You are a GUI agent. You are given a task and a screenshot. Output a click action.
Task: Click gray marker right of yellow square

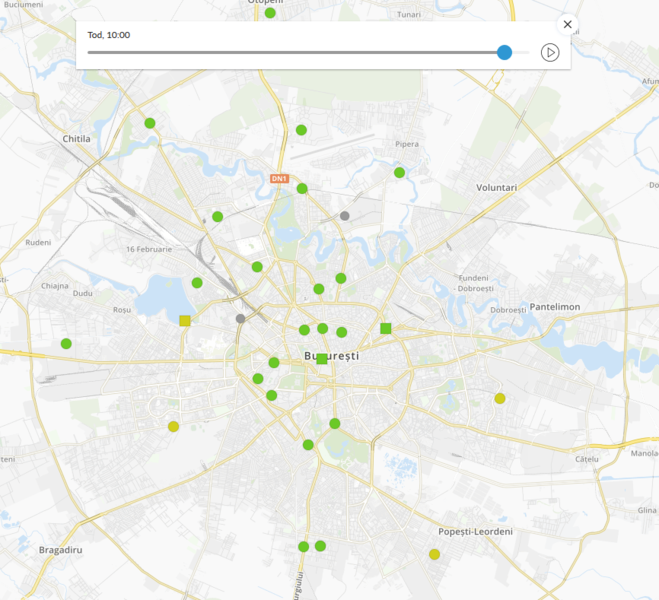point(240,319)
